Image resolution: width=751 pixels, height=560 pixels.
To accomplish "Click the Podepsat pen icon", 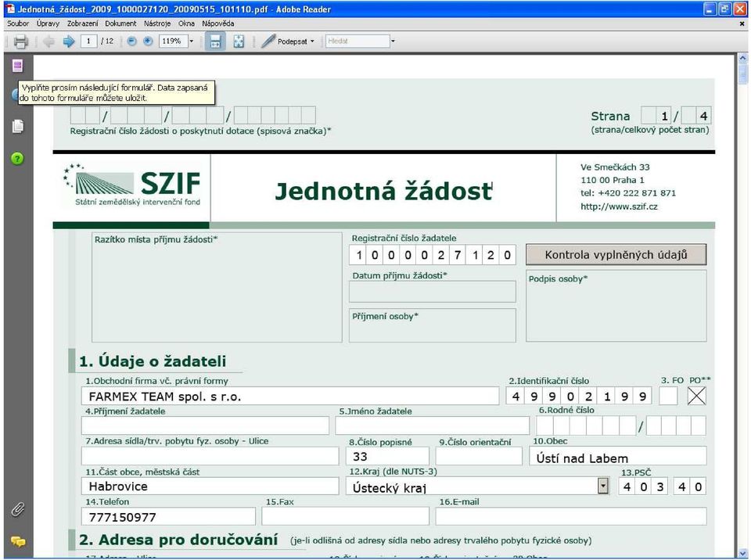I will [268, 41].
